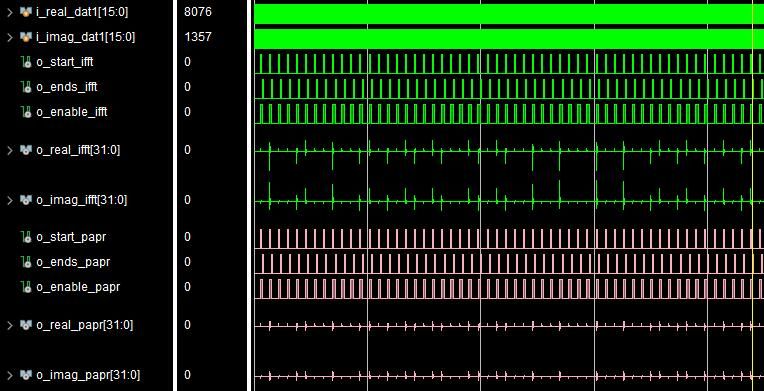Select the i_real_dat1 value 8076
This screenshot has height=391, width=764.
pos(198,12)
